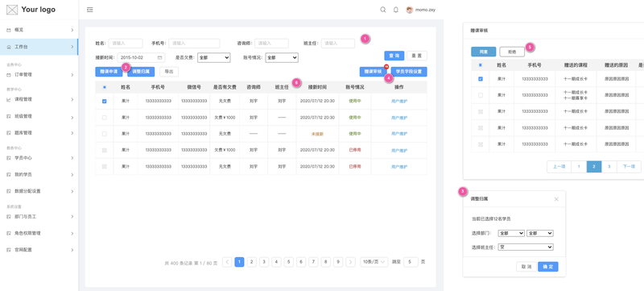Expand the 课程管理 menu chevron

click(72, 99)
